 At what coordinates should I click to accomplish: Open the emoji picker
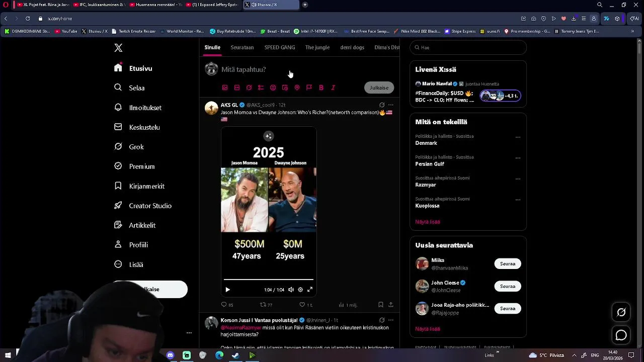click(273, 87)
